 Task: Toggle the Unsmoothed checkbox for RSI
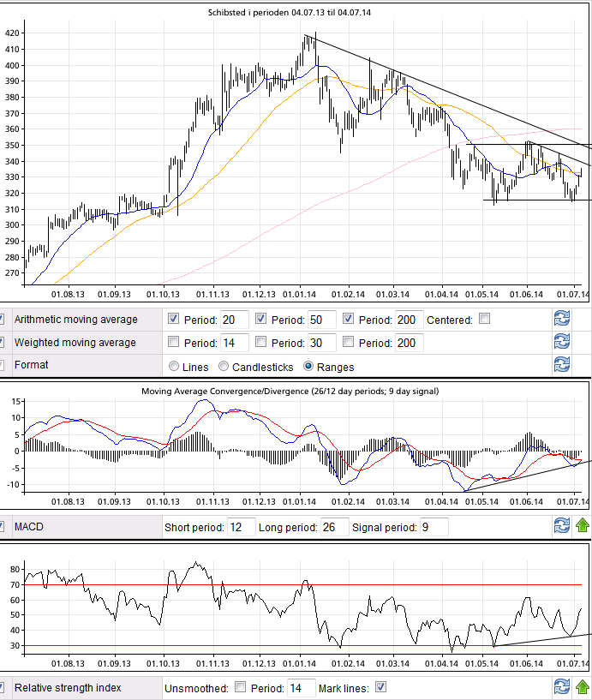point(240,687)
